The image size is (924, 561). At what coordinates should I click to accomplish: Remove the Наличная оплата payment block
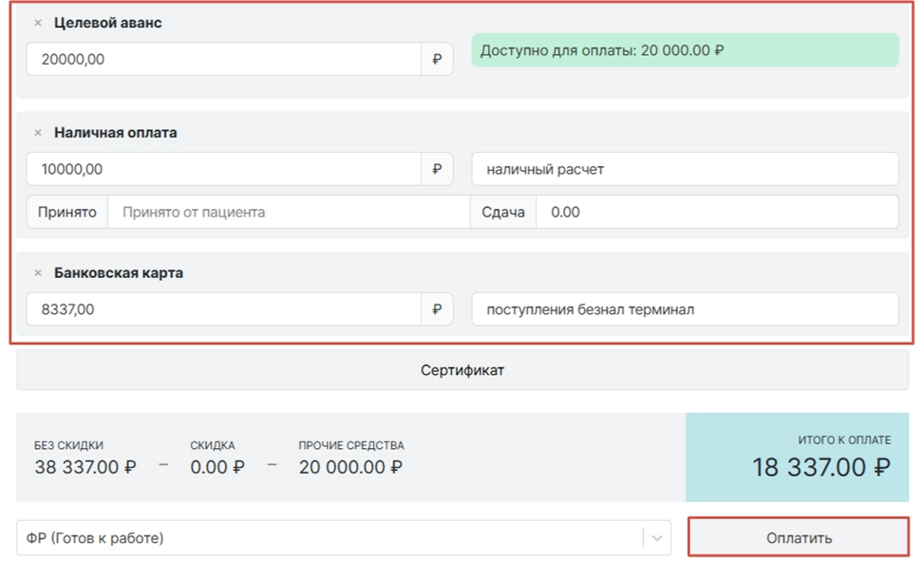(38, 134)
